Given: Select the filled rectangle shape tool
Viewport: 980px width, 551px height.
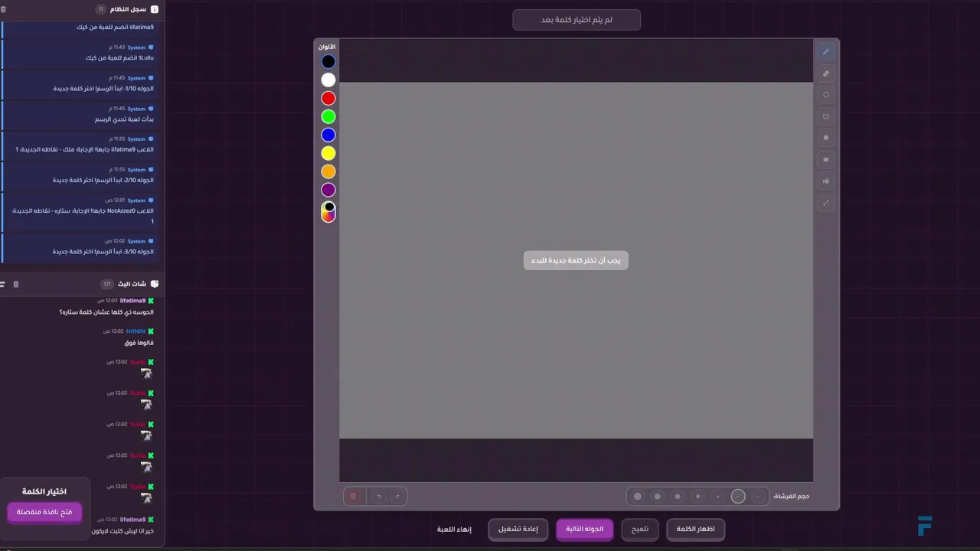Looking at the screenshot, I should (825, 159).
